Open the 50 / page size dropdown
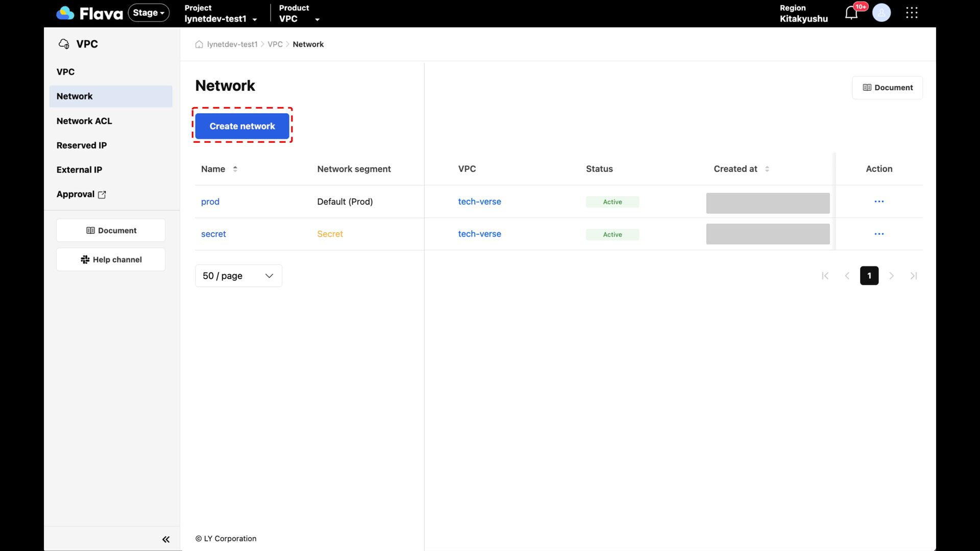 238,276
